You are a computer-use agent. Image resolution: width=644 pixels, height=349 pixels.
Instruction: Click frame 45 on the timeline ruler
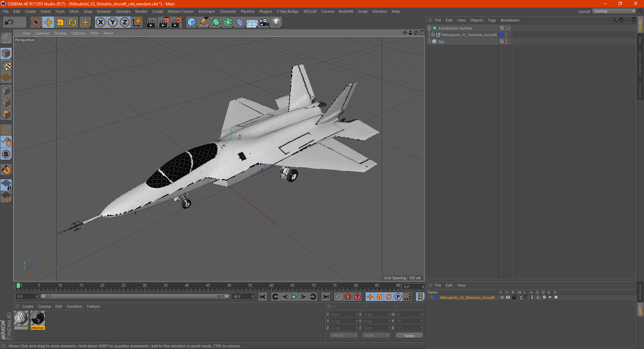[208, 286]
